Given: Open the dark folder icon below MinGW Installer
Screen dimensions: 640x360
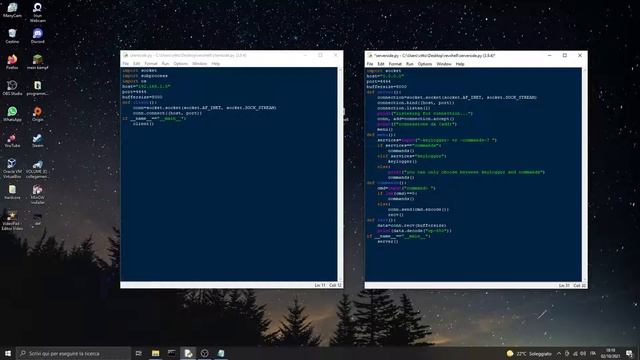Looking at the screenshot, I should click(x=38, y=218).
